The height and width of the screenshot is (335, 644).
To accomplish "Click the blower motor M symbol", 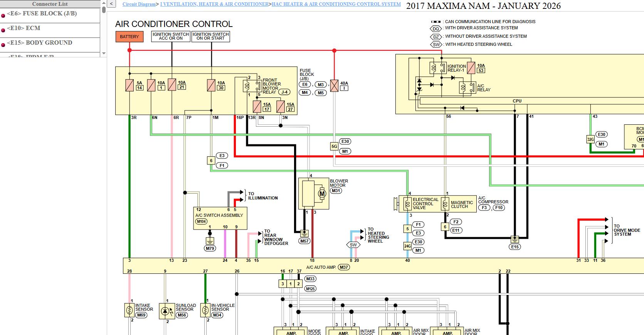I will (322, 194).
